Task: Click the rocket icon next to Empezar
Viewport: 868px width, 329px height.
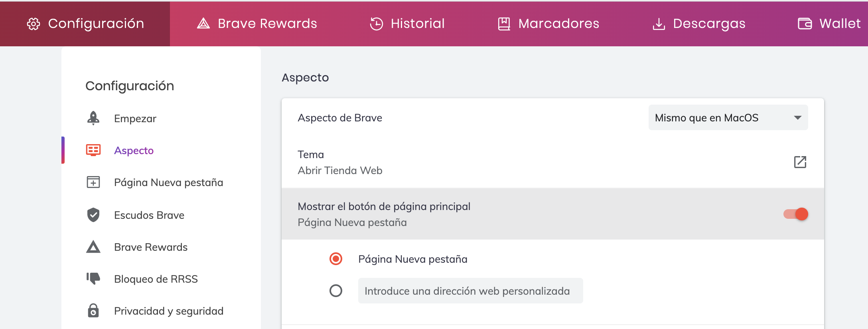Action: tap(93, 118)
